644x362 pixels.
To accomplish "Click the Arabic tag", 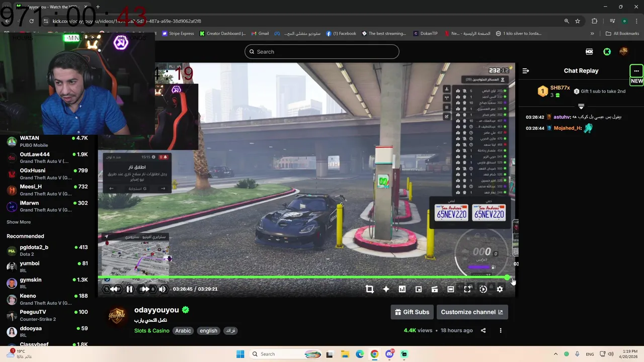I will pos(183,331).
